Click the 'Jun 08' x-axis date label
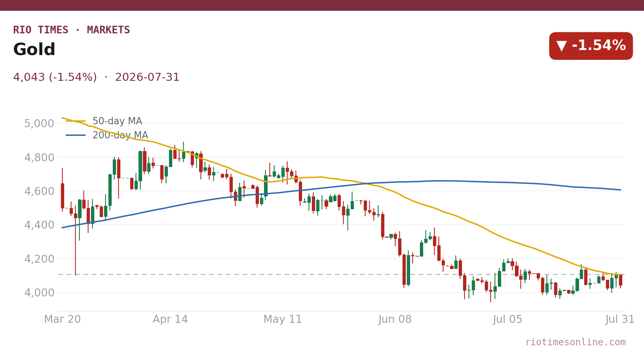This screenshot has width=644, height=362. pos(395,320)
